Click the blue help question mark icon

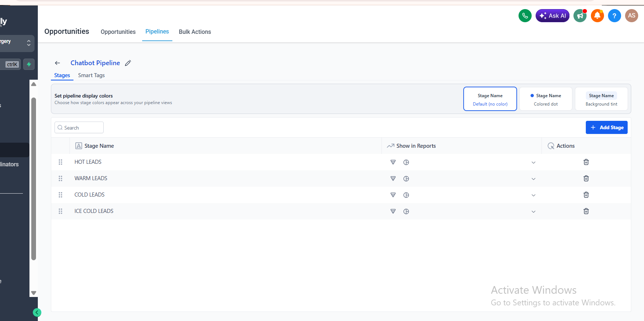point(614,16)
